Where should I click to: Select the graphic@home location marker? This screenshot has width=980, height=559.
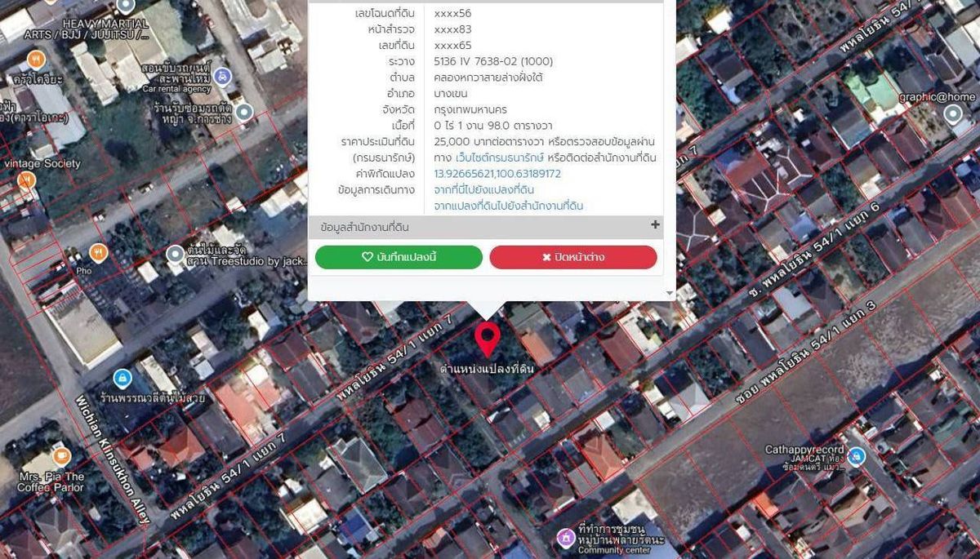click(951, 113)
